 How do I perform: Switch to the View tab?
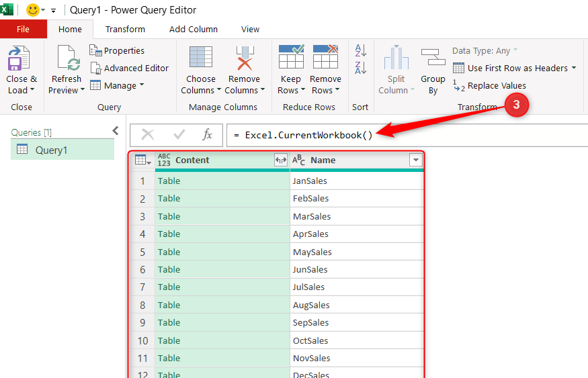[x=250, y=30]
